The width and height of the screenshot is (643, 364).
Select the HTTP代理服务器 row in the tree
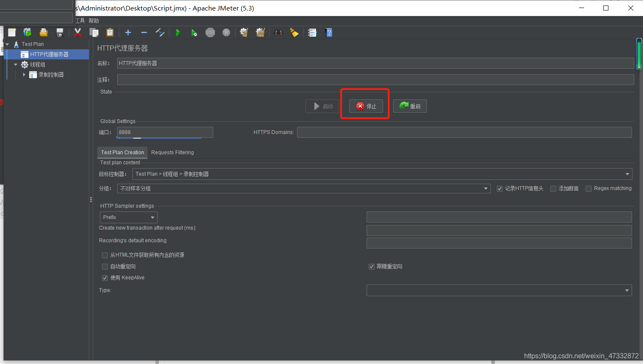pos(46,54)
